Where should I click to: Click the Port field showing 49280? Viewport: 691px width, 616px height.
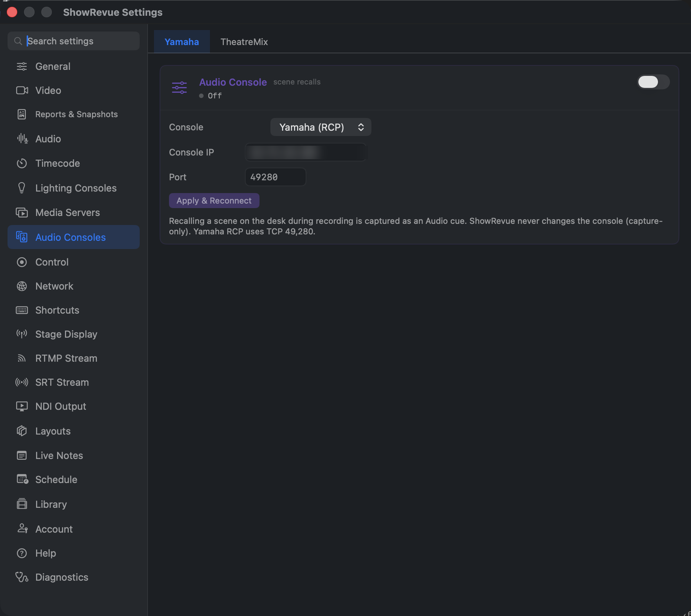click(x=275, y=177)
